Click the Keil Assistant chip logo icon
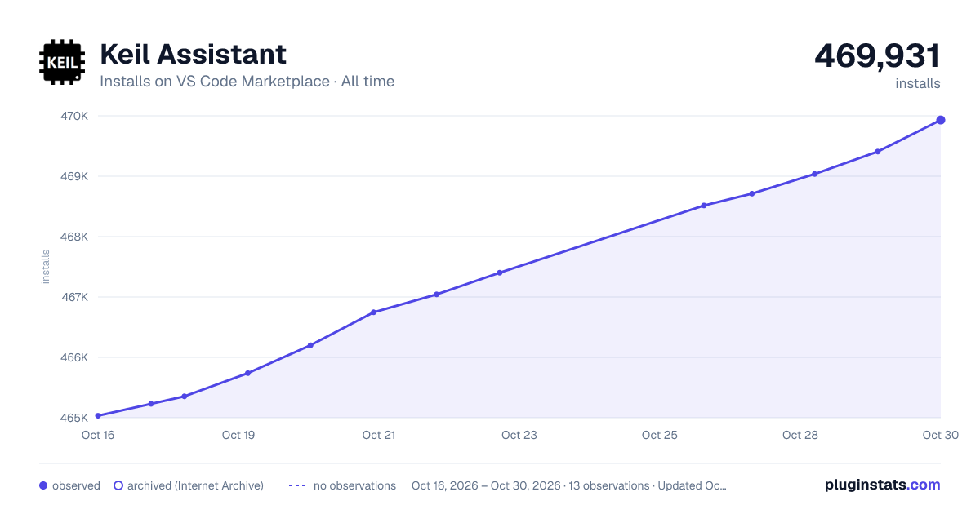 62,62
